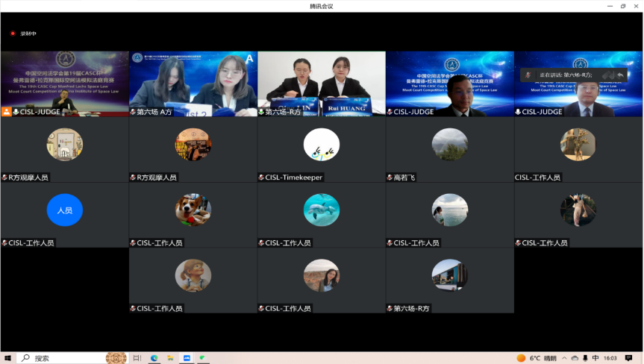Click the 高若飞 landscape avatar
The image size is (644, 364).
450,145
